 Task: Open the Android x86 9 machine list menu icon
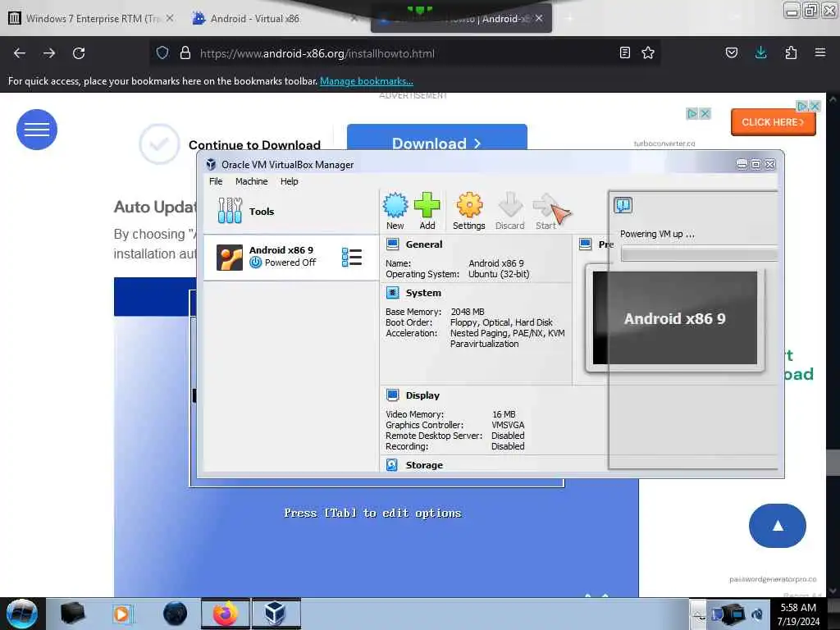click(352, 257)
